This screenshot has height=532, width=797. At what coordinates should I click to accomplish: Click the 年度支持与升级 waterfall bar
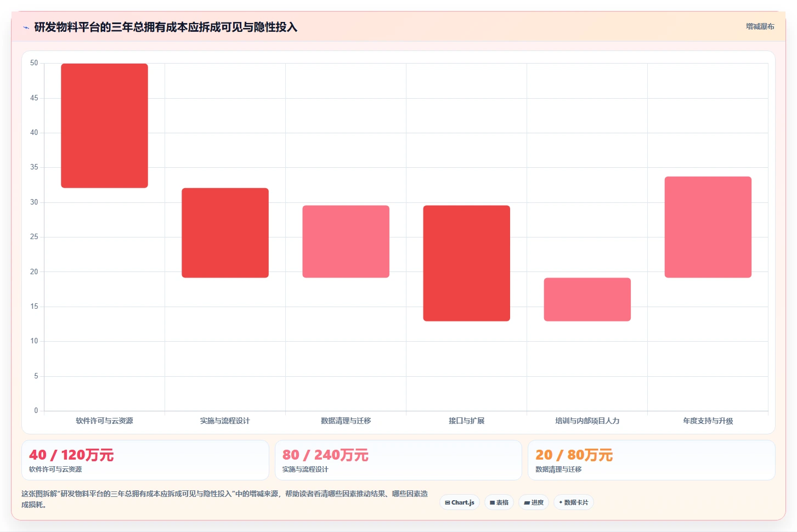tap(708, 227)
